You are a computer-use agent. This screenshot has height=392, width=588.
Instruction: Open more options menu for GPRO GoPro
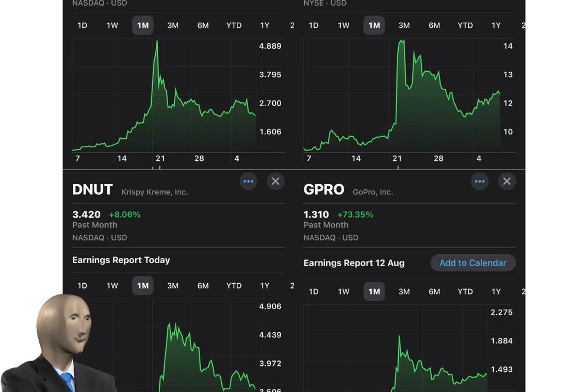[480, 181]
